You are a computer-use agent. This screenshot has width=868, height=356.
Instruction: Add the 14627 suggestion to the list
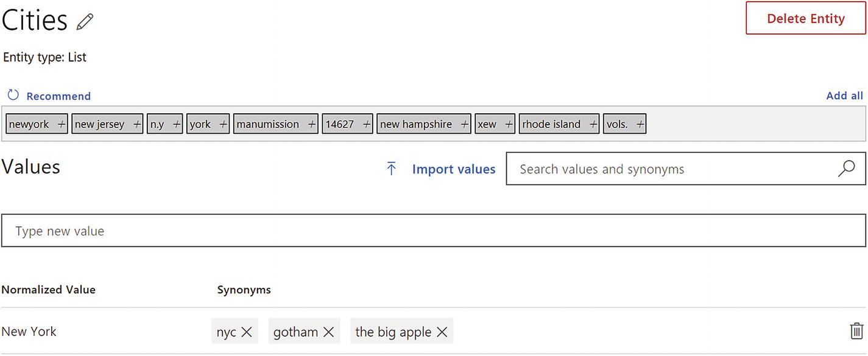367,124
